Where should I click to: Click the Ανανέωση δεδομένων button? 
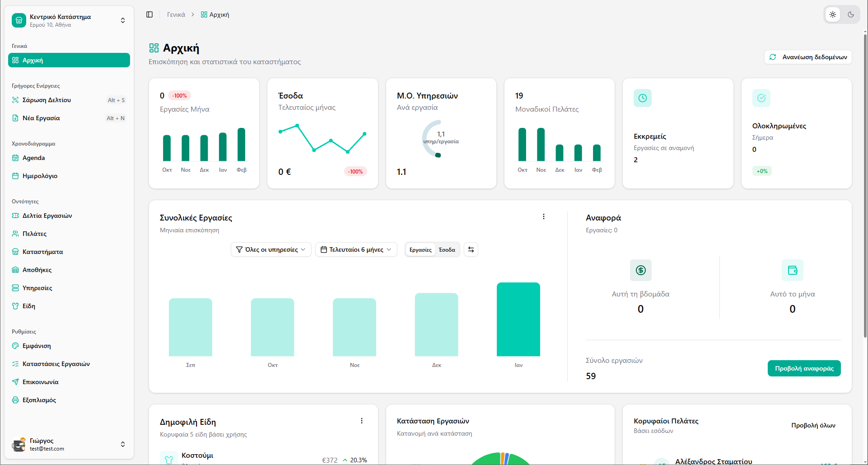click(808, 57)
